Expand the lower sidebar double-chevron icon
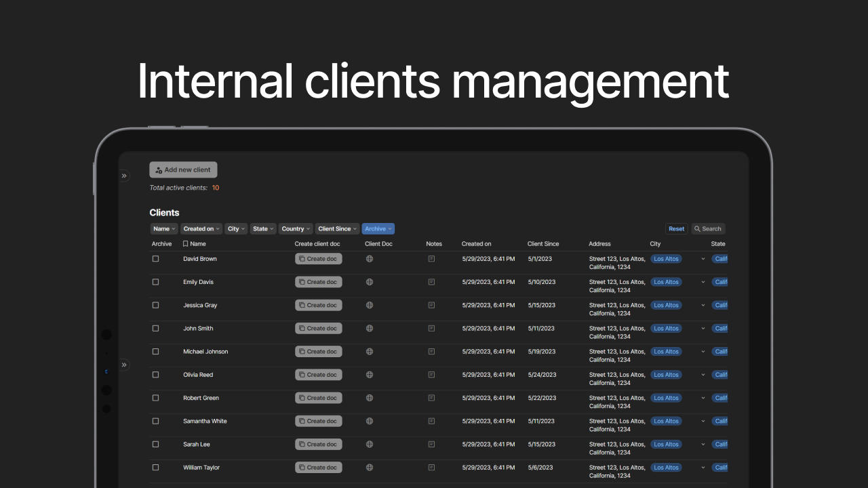 click(x=124, y=365)
